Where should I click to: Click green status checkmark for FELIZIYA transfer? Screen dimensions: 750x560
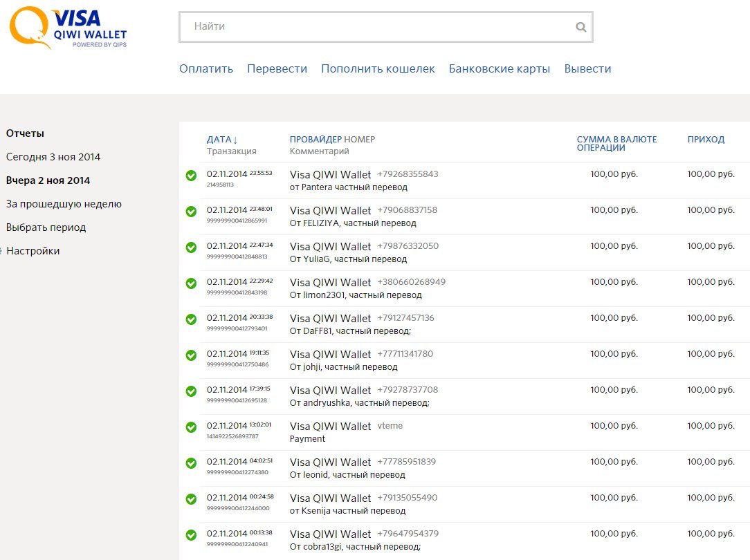(x=192, y=212)
